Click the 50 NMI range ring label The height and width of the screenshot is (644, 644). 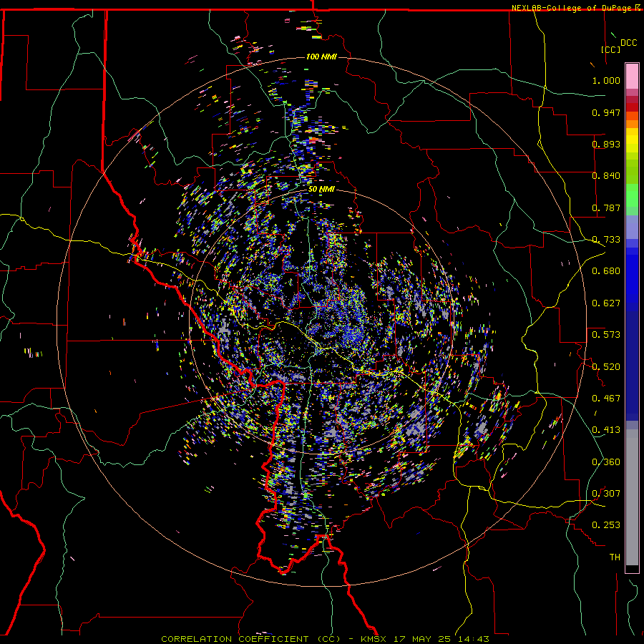[x=321, y=189]
